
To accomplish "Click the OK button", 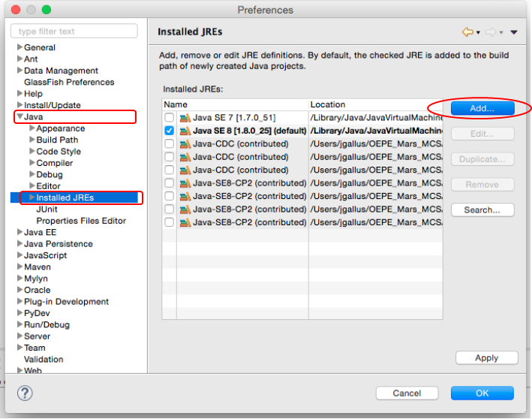I will tap(482, 393).
